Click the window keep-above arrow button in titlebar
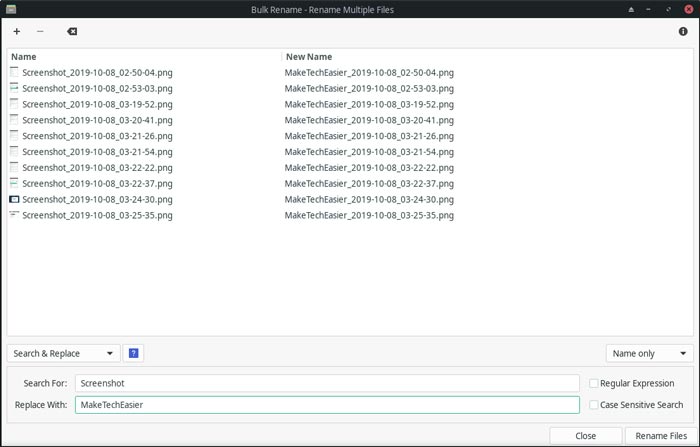The width and height of the screenshot is (700, 447). point(631,9)
